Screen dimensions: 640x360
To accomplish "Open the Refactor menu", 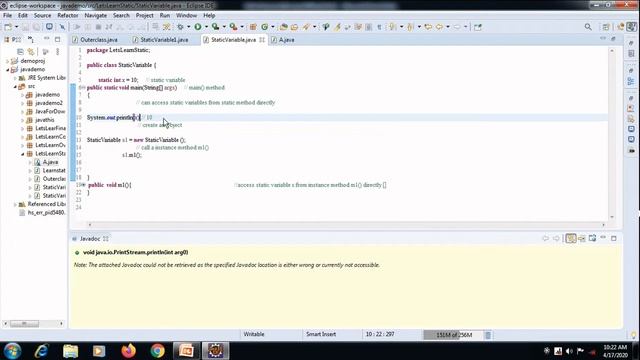I will coord(68,16).
